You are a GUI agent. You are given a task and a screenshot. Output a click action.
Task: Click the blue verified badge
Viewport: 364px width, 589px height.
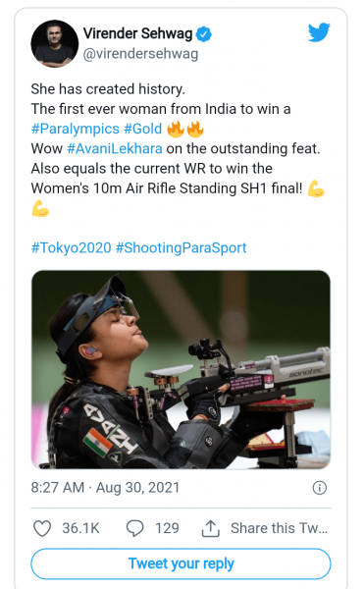(x=204, y=34)
